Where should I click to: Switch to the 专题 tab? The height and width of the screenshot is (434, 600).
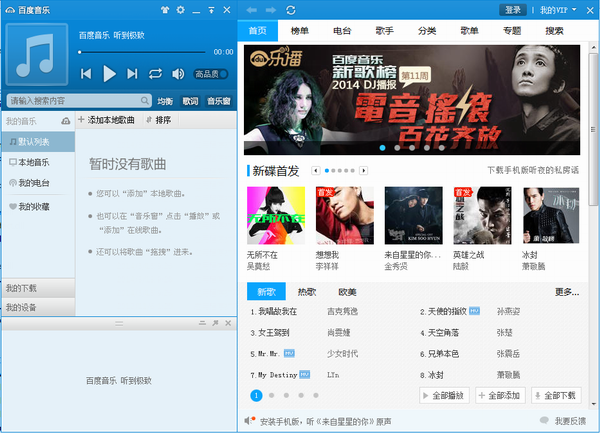[x=512, y=31]
